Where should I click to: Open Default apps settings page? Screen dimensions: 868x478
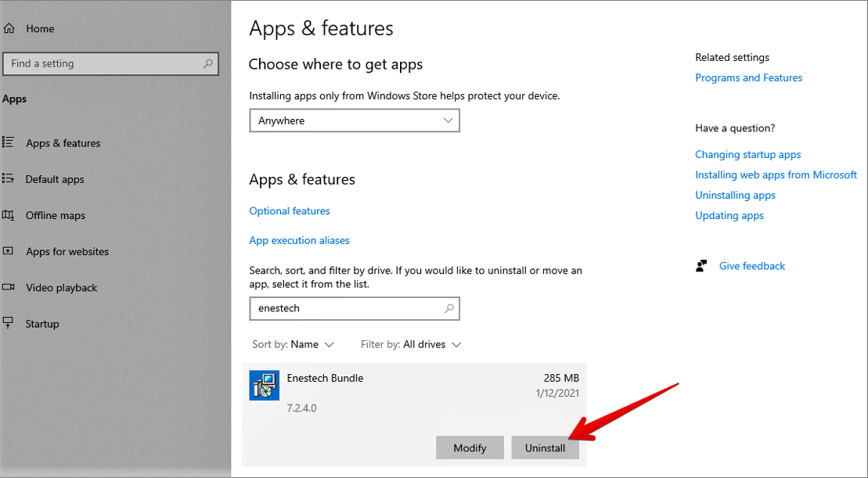55,179
